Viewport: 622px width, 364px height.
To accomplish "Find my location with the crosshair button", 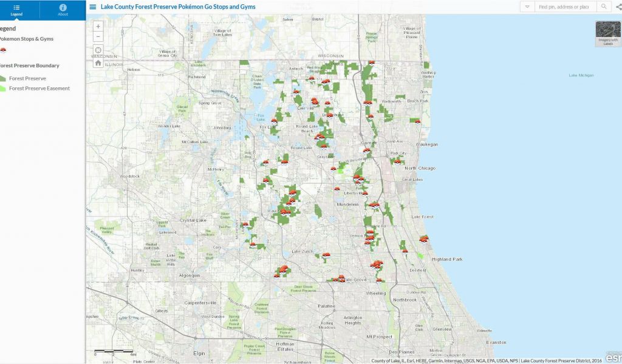I will pos(98,50).
